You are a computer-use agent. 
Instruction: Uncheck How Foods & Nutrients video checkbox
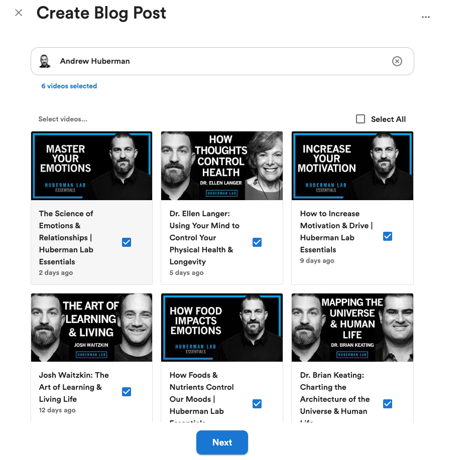pos(257,404)
